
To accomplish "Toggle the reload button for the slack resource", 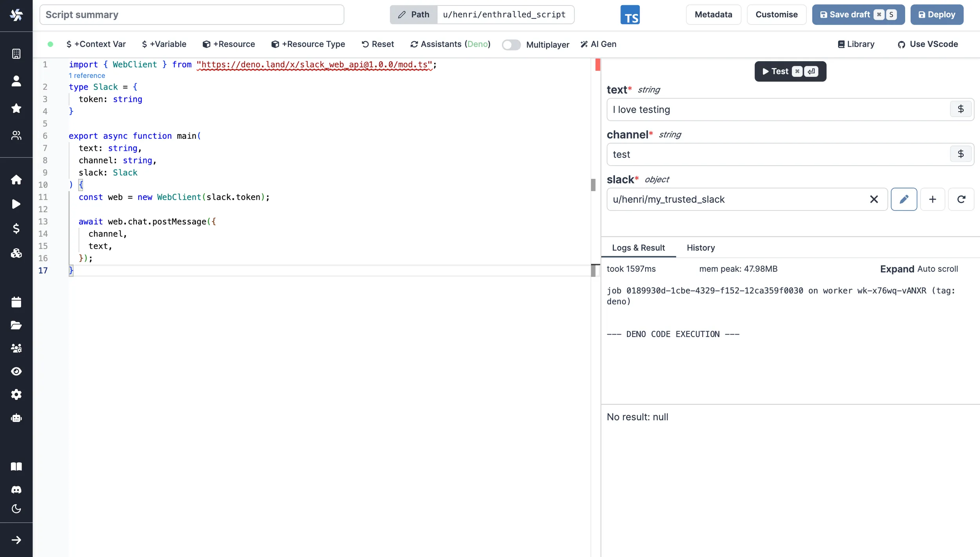I will (961, 199).
